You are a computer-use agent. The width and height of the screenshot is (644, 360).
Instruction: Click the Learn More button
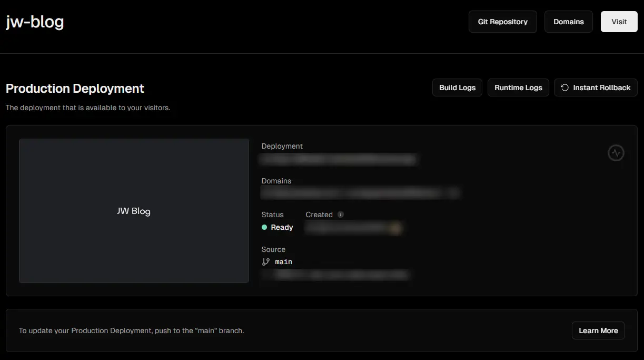point(598,330)
